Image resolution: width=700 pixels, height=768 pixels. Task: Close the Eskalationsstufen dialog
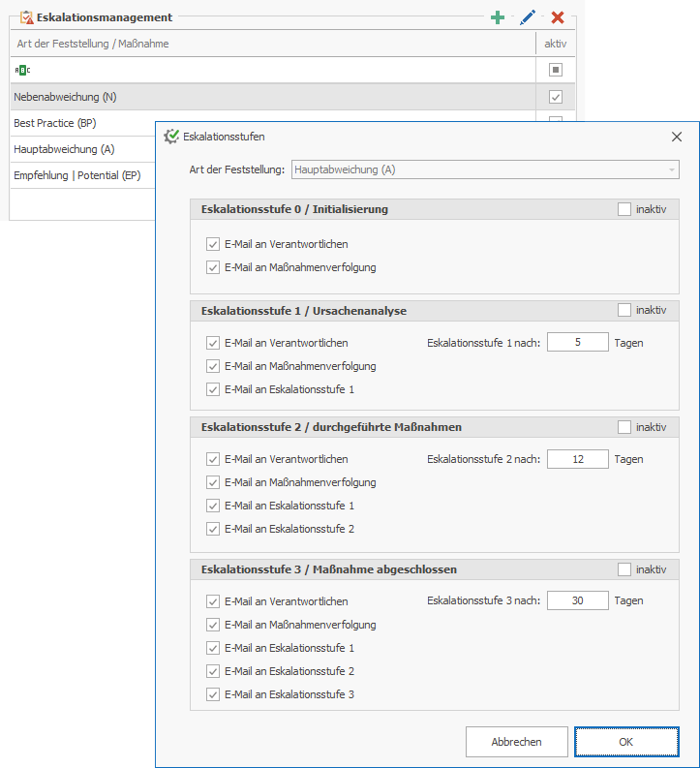677,137
